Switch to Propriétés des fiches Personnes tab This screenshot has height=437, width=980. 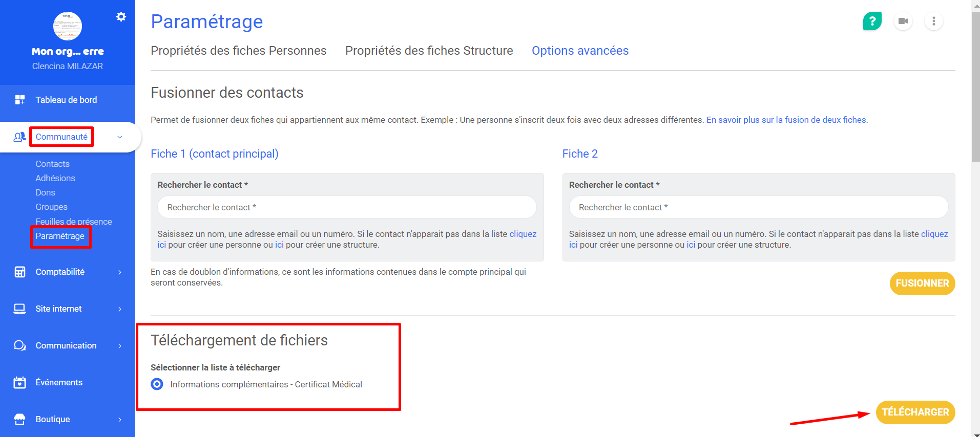[238, 51]
